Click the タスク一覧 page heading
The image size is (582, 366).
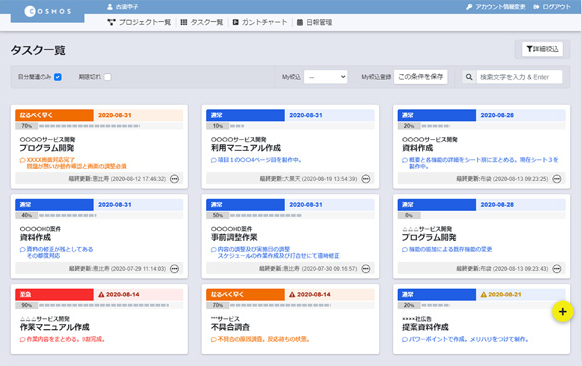(38, 50)
